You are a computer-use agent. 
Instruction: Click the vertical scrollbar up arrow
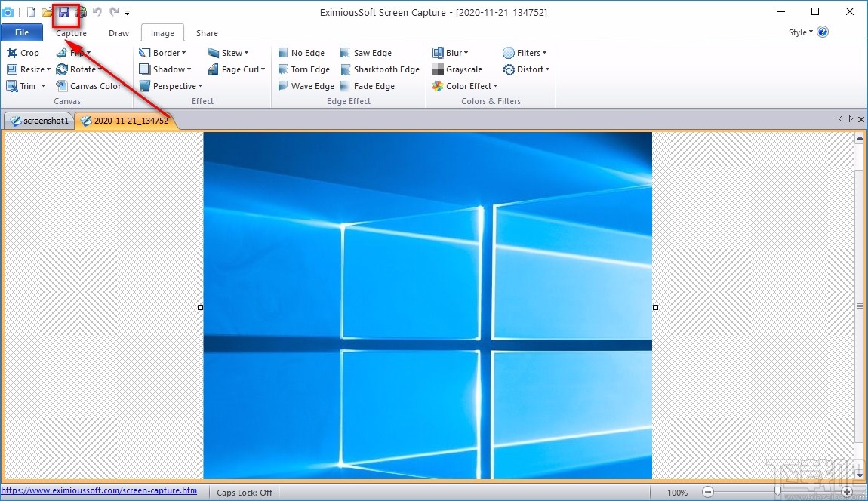(x=860, y=138)
